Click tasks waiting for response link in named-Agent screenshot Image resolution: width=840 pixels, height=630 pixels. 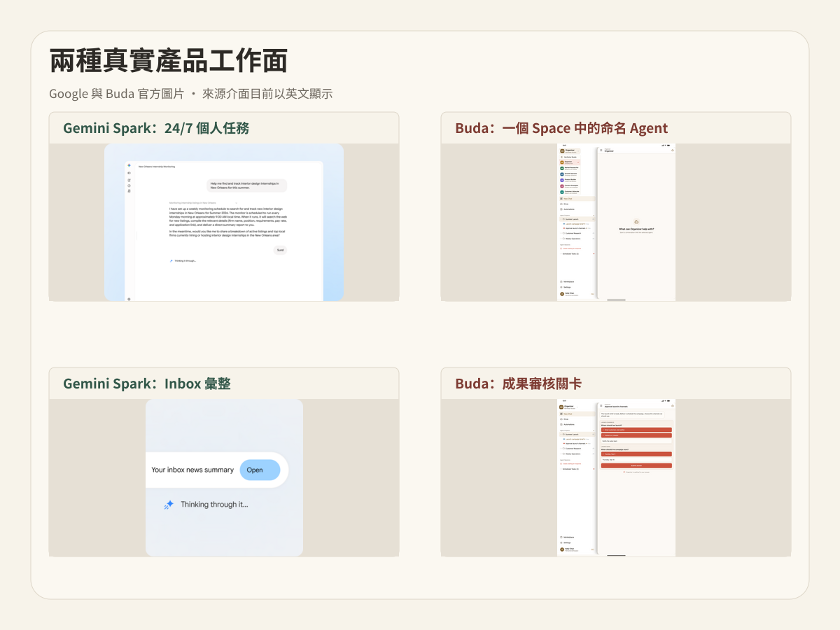[572, 248]
